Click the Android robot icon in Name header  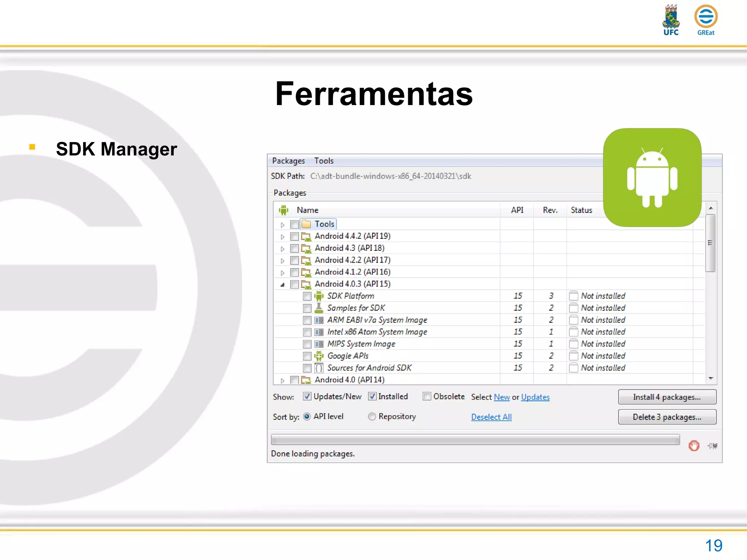283,210
